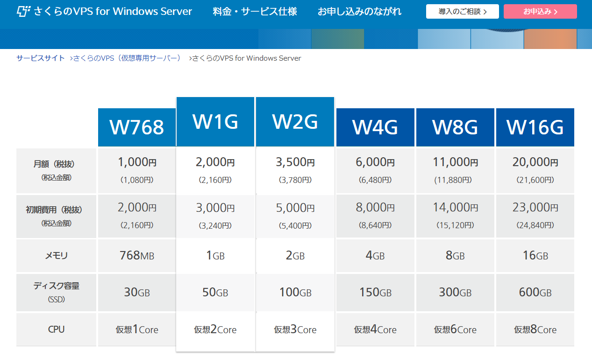Click さくらのVPS for Windows Server header title
This screenshot has width=592, height=364.
[113, 12]
